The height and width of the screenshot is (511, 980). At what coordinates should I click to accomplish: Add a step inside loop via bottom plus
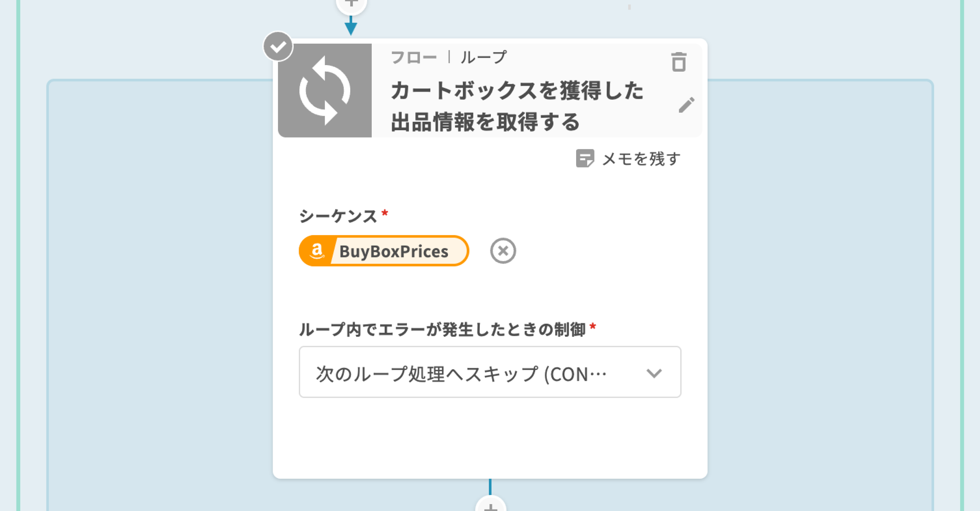(x=490, y=506)
